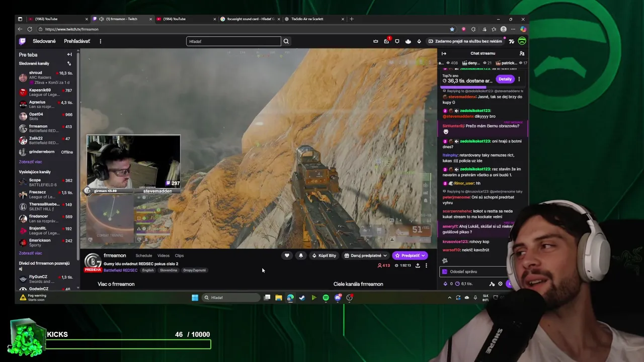Click the heart follow button

287,255
